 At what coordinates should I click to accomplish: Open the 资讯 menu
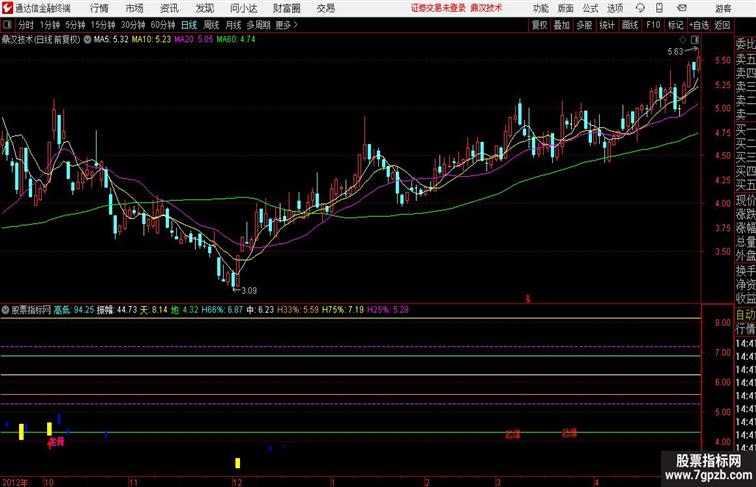click(x=169, y=8)
